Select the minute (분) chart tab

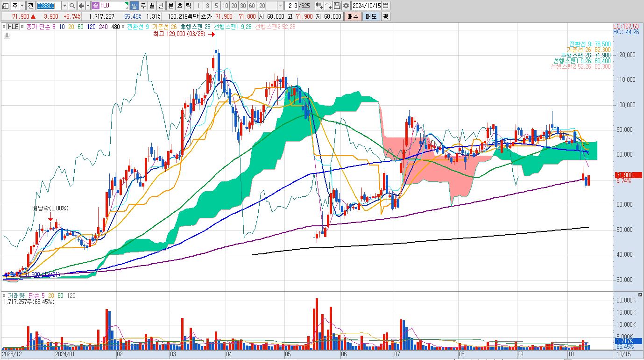[170, 6]
